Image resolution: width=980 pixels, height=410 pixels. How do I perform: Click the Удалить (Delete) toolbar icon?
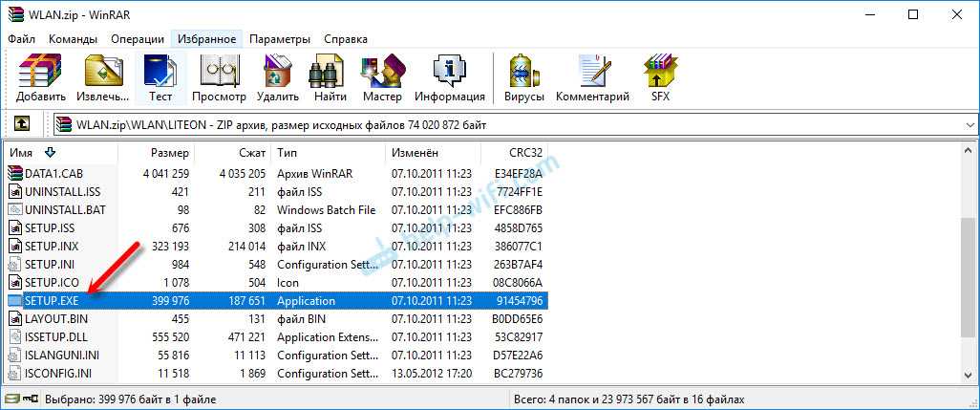click(278, 78)
